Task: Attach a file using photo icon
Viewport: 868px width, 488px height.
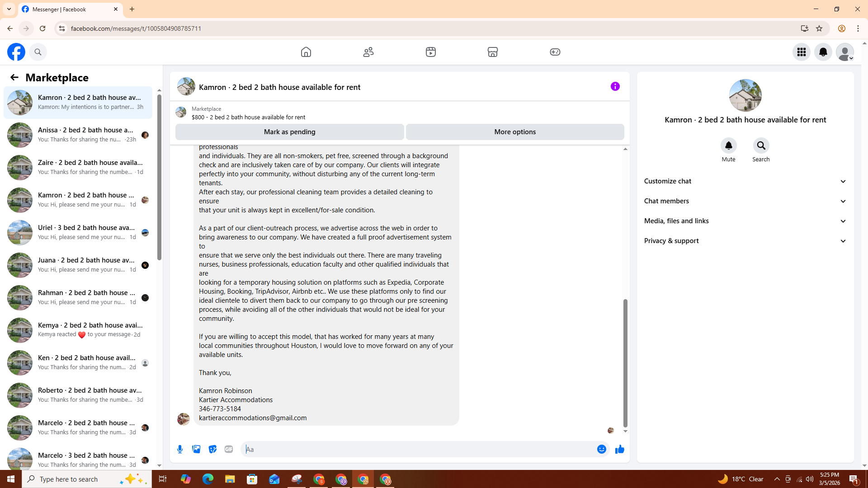Action: (196, 449)
